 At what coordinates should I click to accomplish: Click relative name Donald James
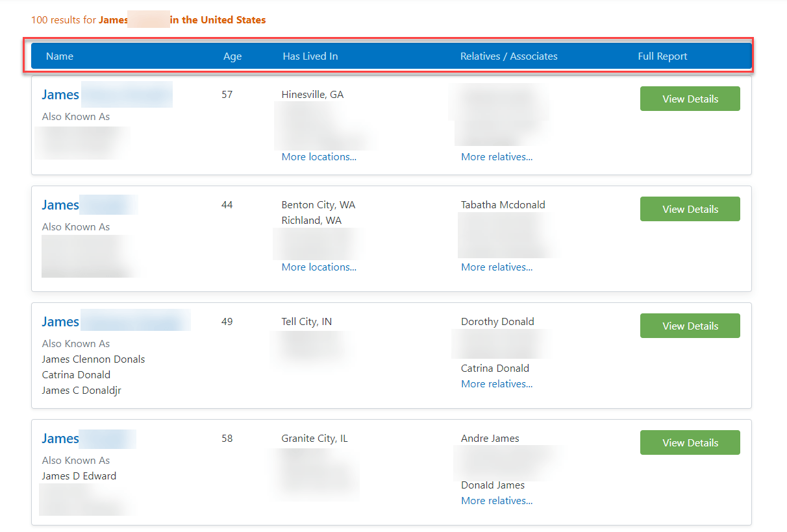coord(493,485)
